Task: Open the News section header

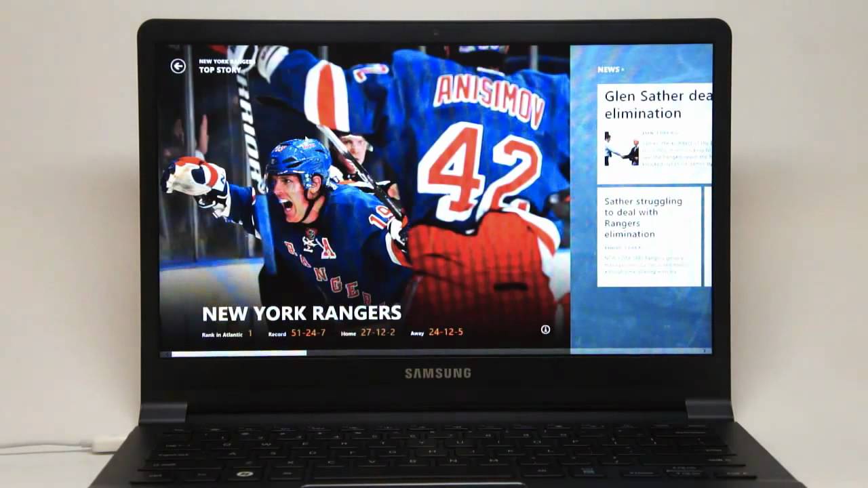Action: pos(610,70)
